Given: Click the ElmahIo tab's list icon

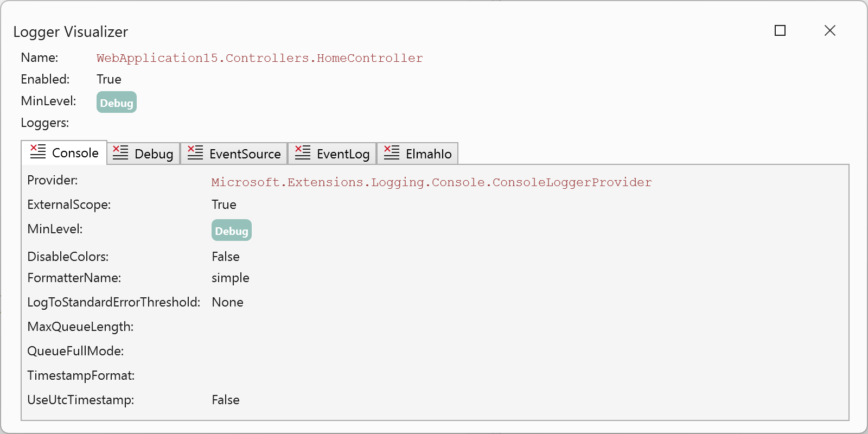Looking at the screenshot, I should (392, 153).
